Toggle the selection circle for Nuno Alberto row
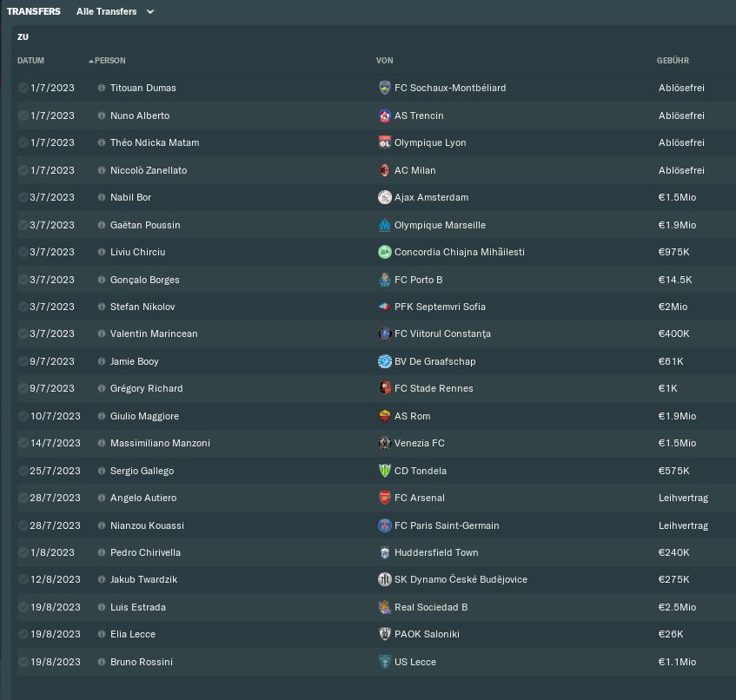Image resolution: width=736 pixels, height=700 pixels. click(23, 116)
